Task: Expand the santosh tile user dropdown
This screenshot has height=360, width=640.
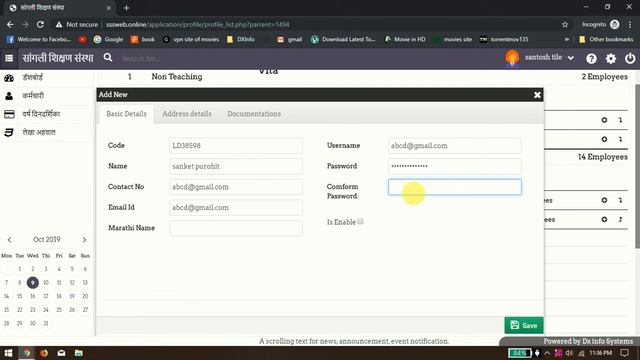Action: tap(571, 58)
